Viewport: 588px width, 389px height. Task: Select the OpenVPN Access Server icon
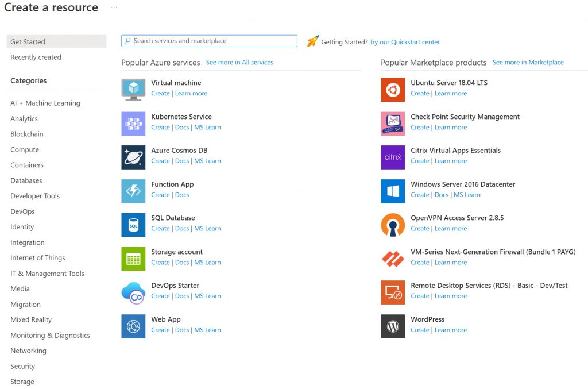tap(393, 225)
